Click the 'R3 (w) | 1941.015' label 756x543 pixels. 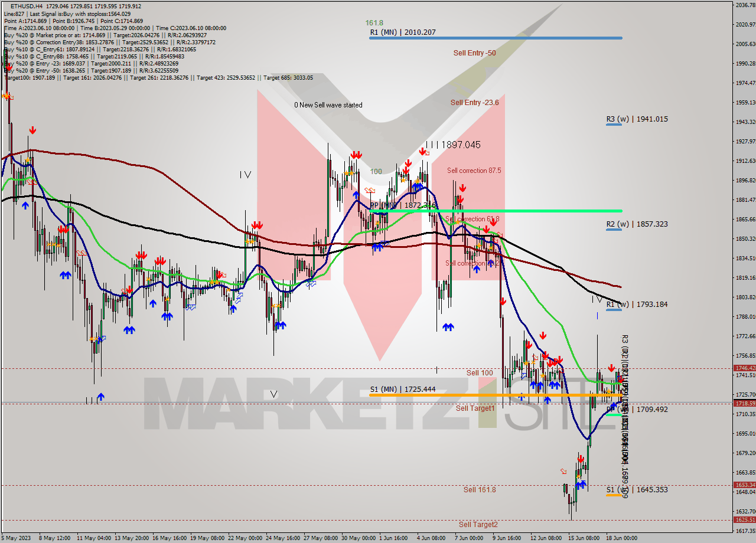click(637, 119)
